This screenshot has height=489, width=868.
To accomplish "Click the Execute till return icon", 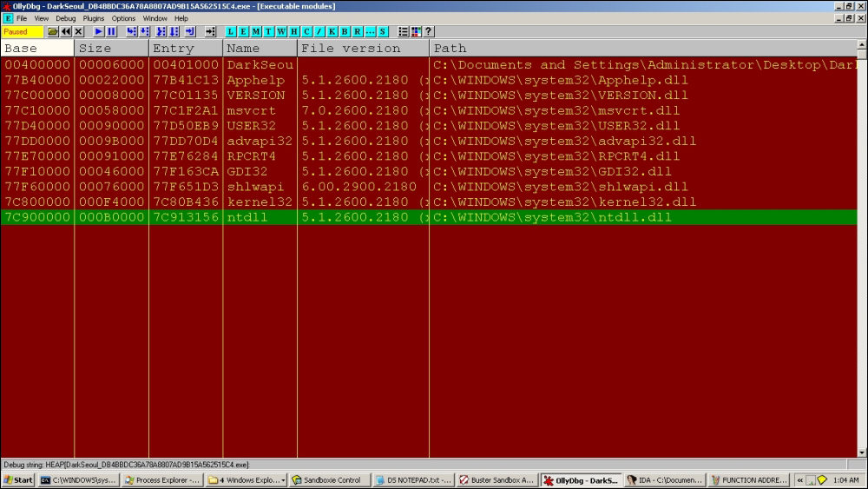I will tap(190, 31).
